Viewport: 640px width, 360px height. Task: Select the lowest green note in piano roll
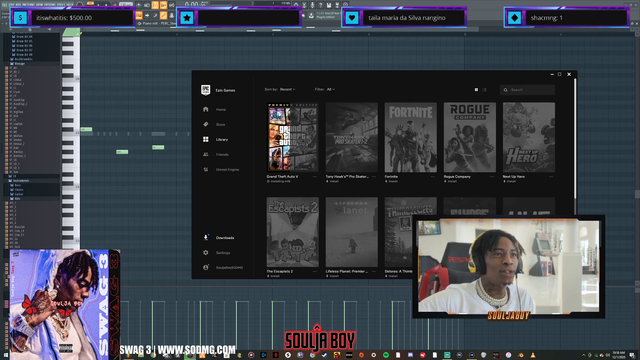(x=122, y=152)
